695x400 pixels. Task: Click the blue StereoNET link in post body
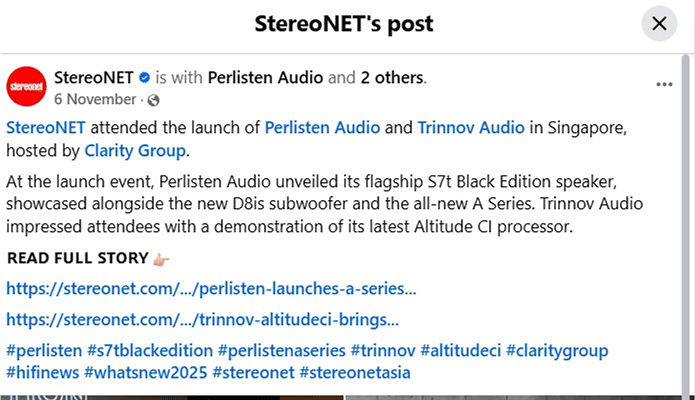click(46, 128)
